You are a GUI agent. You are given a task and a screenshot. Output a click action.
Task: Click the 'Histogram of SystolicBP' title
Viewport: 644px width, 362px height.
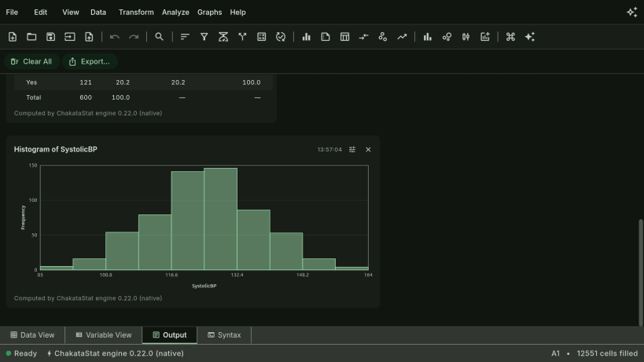coord(56,149)
